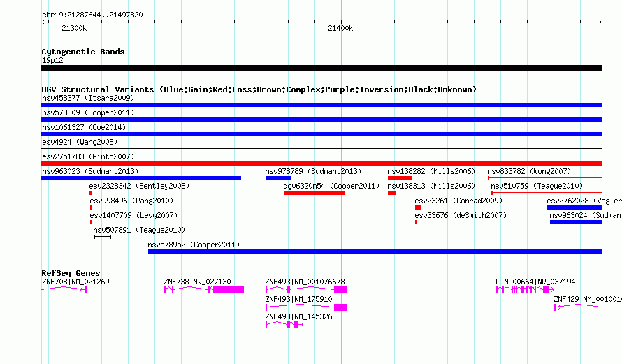Image resolution: width=622 pixels, height=364 pixels.
Task: Click the black 19p12 cytogenetic band bar
Action: point(321,68)
